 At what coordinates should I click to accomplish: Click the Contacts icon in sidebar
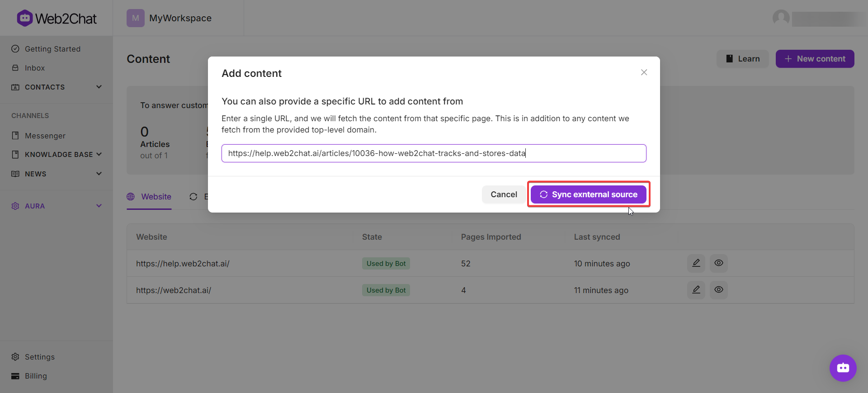pyautogui.click(x=15, y=87)
